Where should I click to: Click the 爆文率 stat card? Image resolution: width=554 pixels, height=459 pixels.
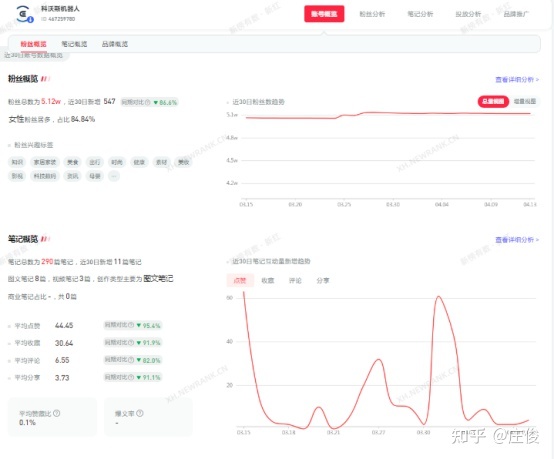point(148,417)
